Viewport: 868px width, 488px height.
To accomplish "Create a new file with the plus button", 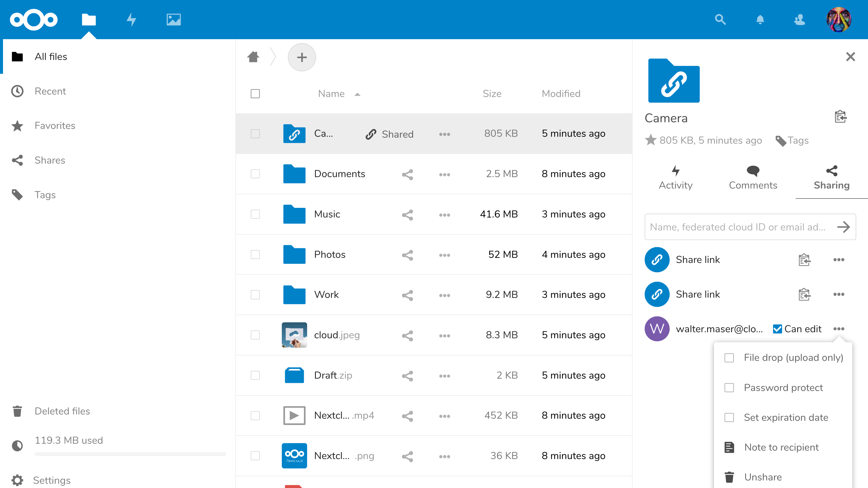I will (302, 57).
